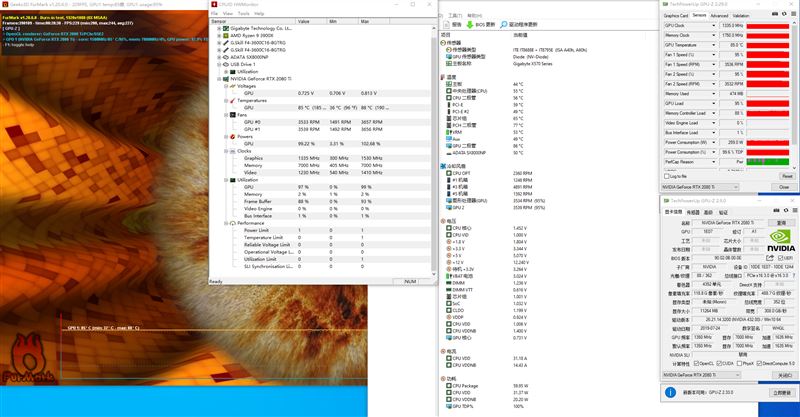Screen dimensions: 800x417
Task: Collapse the Temperatures node in HWMonitor
Action: (x=226, y=101)
